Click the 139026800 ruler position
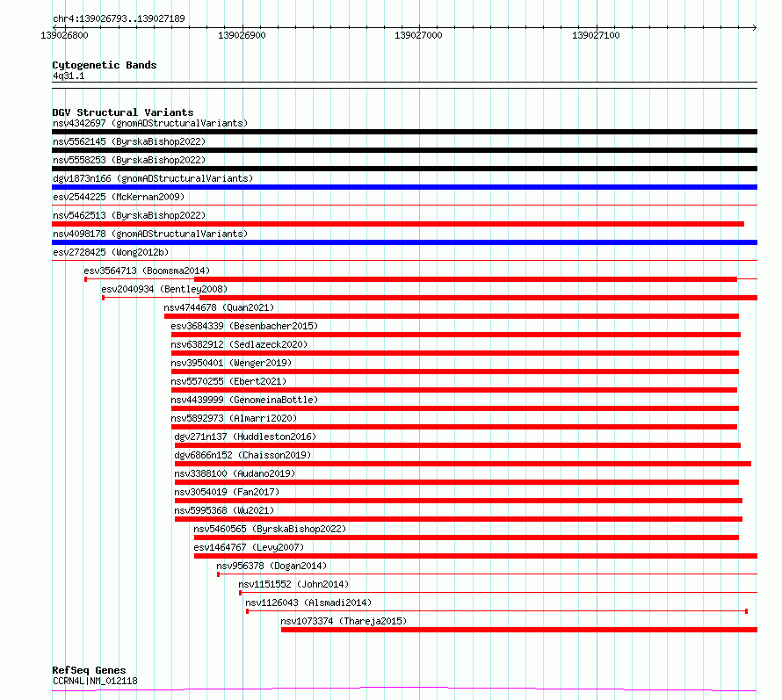 click(64, 35)
